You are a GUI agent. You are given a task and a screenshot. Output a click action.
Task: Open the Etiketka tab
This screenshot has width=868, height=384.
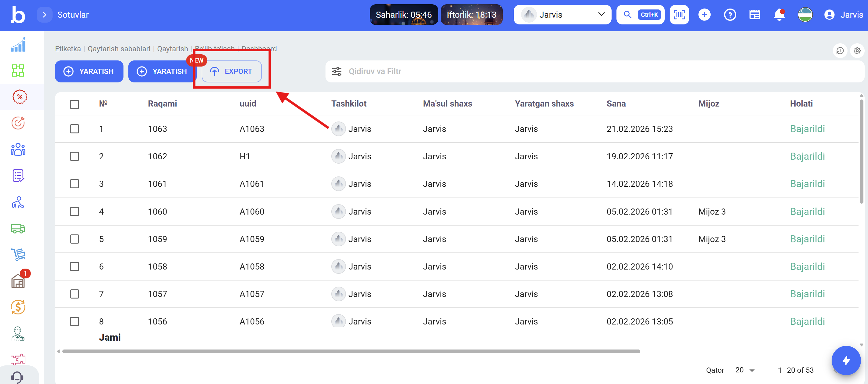(x=68, y=49)
